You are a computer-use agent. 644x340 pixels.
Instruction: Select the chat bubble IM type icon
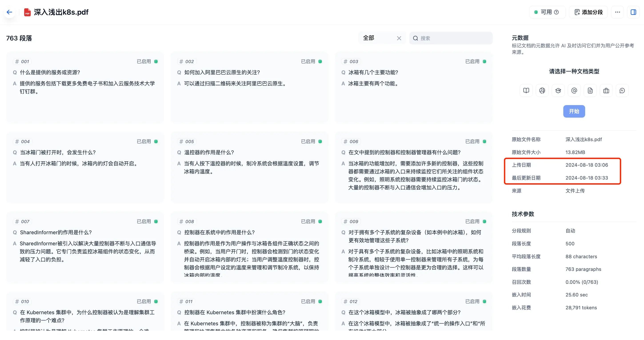(622, 90)
